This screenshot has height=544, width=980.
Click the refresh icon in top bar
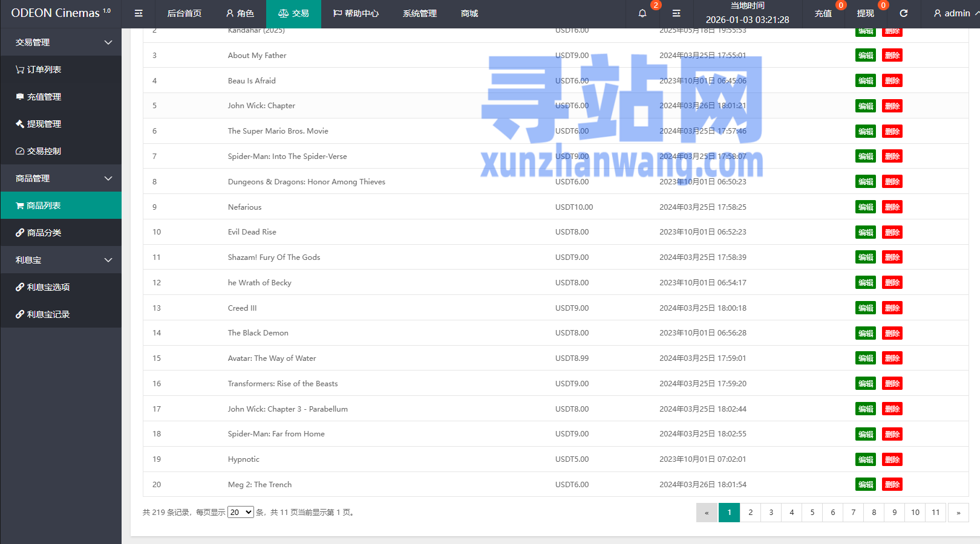904,13
